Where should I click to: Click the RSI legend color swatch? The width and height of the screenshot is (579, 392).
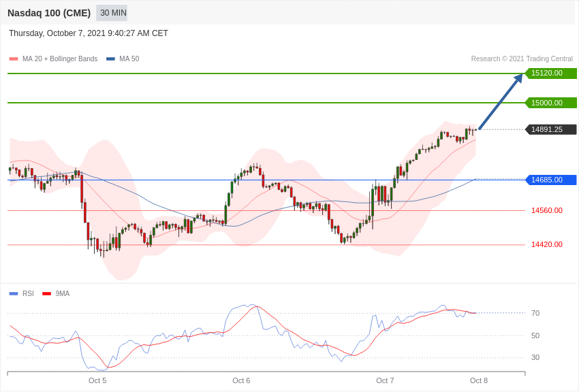point(14,293)
